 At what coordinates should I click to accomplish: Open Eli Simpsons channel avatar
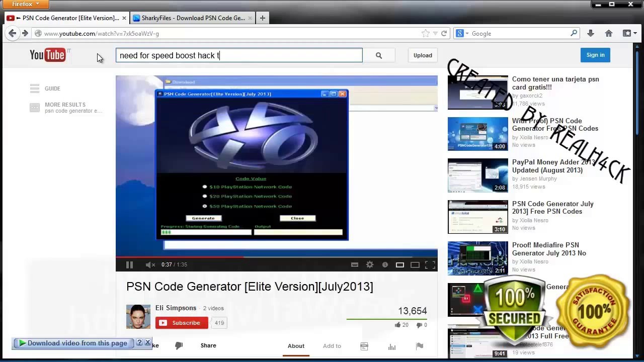point(138,317)
